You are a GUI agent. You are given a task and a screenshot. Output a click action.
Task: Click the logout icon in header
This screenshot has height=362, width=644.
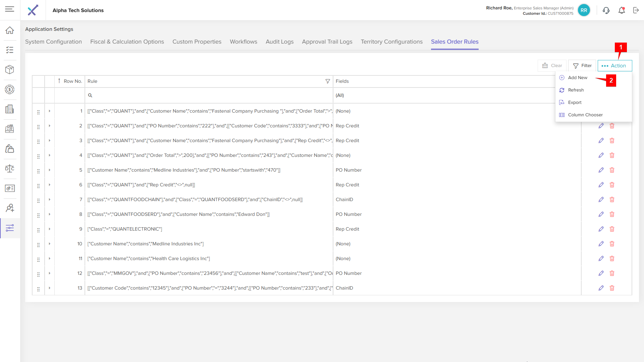[x=636, y=10]
